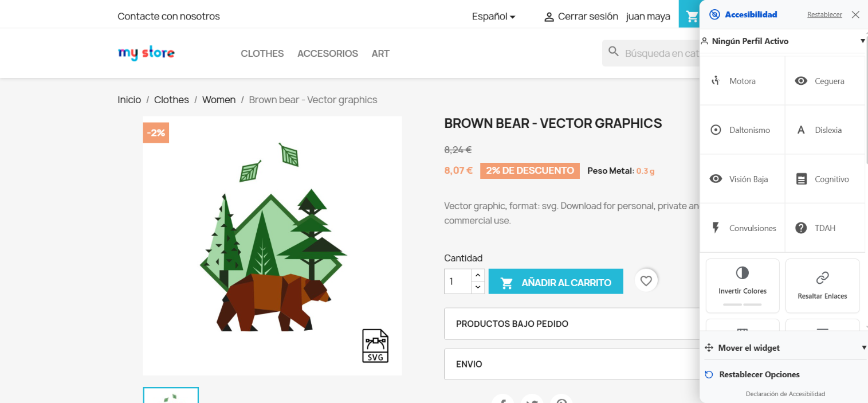Click the search magnifier icon
The image size is (868, 403).
click(x=614, y=52)
